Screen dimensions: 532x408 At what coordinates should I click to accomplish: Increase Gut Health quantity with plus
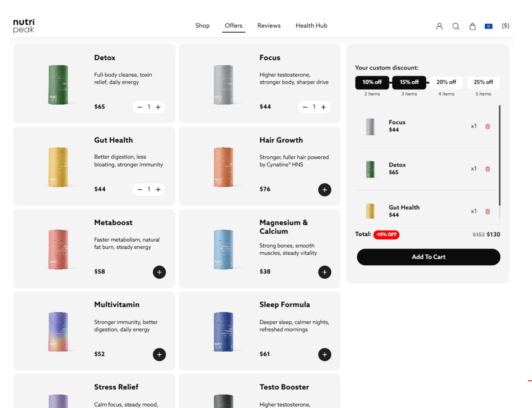pos(158,189)
